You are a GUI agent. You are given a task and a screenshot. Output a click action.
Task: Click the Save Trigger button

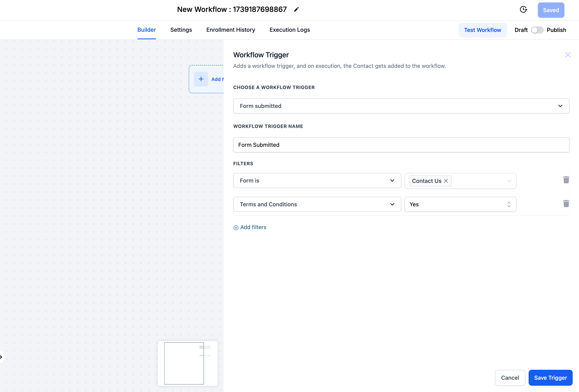click(x=550, y=378)
